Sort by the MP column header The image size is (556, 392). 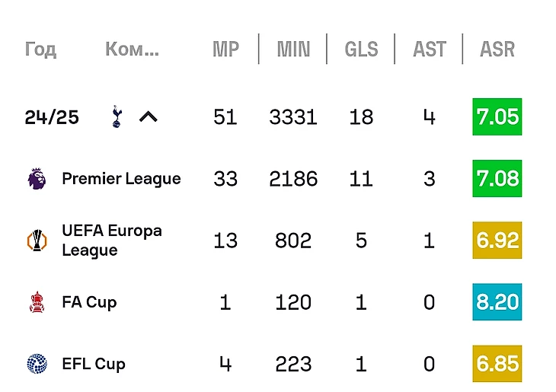225,49
